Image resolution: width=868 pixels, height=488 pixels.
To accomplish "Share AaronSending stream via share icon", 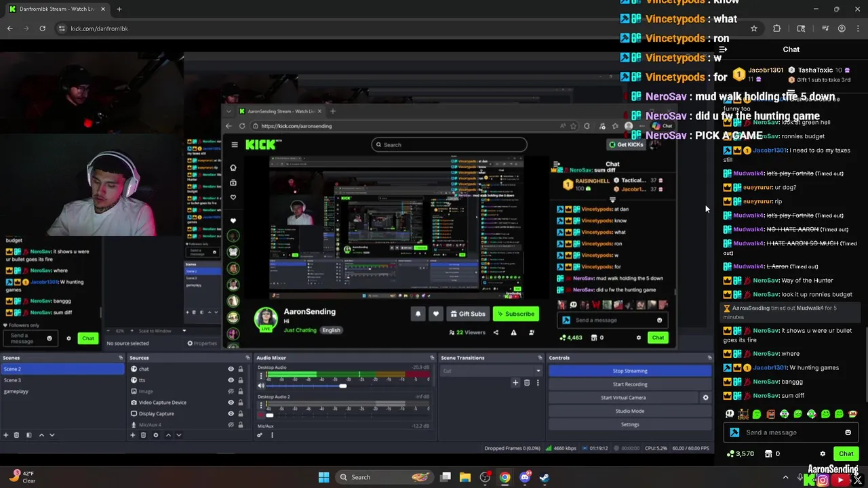I will 496,333.
